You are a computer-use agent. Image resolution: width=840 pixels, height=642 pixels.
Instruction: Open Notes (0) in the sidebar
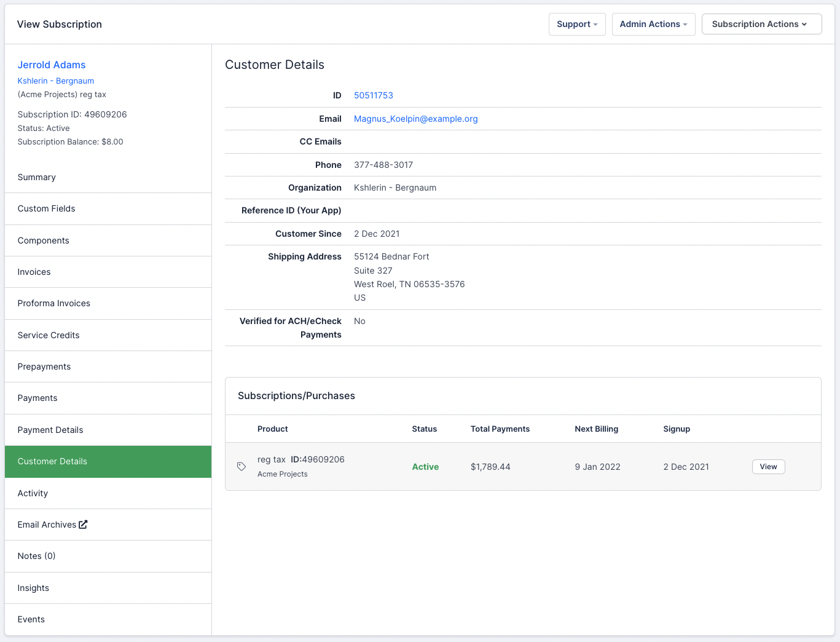coord(37,556)
